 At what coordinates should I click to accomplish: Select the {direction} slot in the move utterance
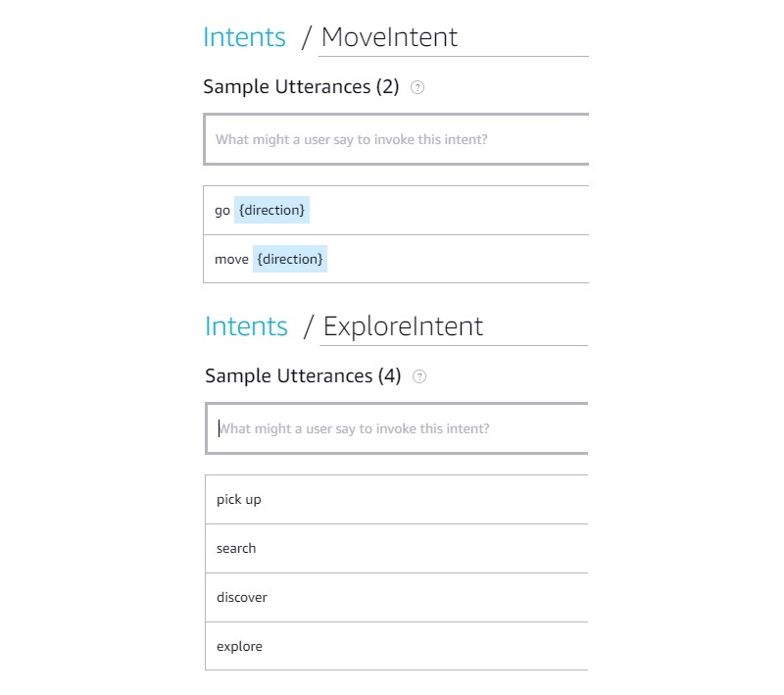(290, 259)
